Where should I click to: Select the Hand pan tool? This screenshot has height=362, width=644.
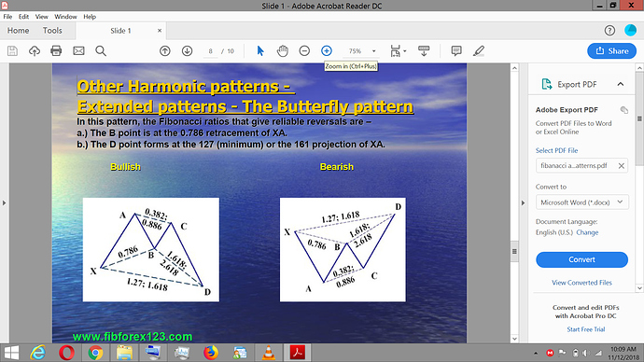click(x=282, y=51)
